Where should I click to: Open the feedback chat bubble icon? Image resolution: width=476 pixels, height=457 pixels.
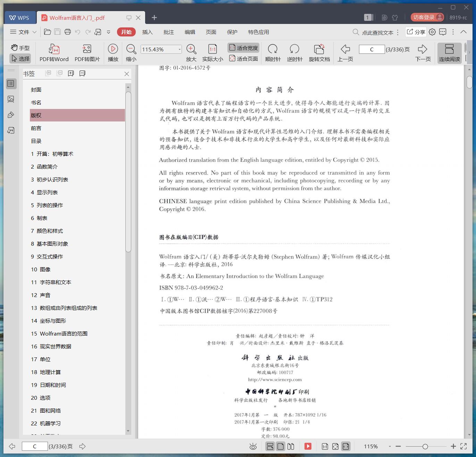(443, 32)
